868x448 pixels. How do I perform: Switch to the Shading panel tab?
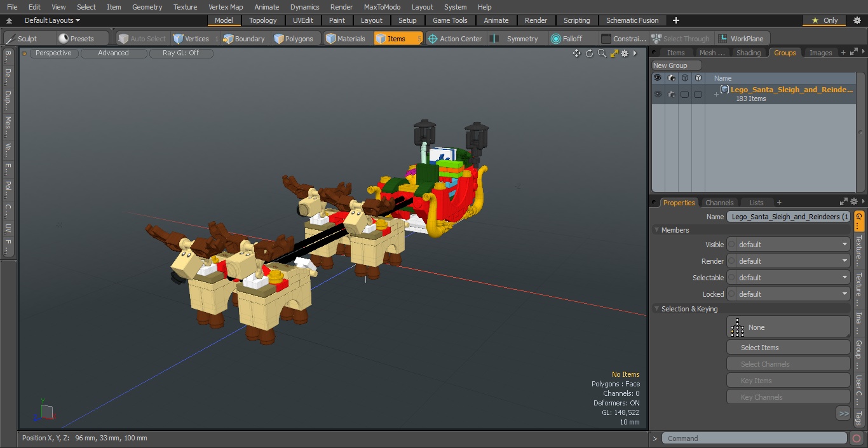(748, 53)
